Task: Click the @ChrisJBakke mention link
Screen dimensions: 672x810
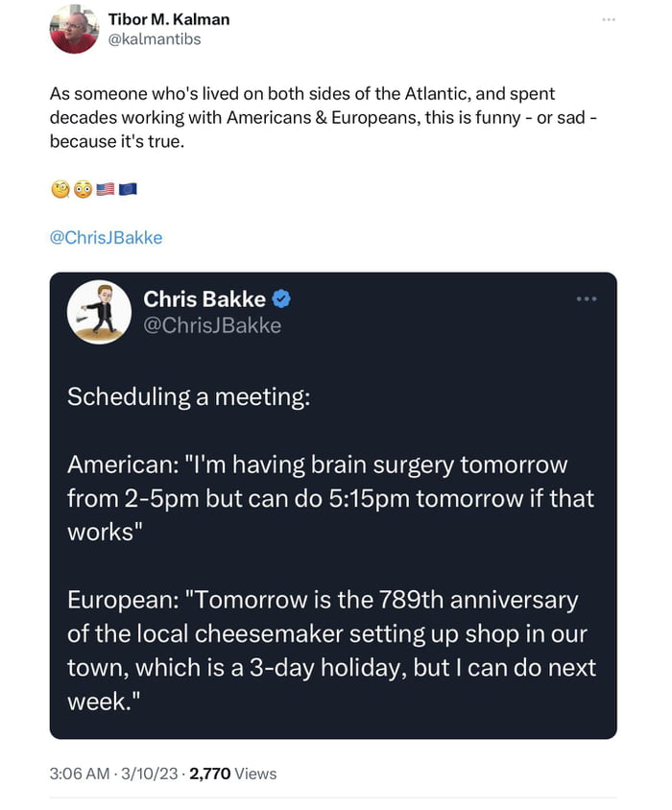Action: [x=106, y=238]
